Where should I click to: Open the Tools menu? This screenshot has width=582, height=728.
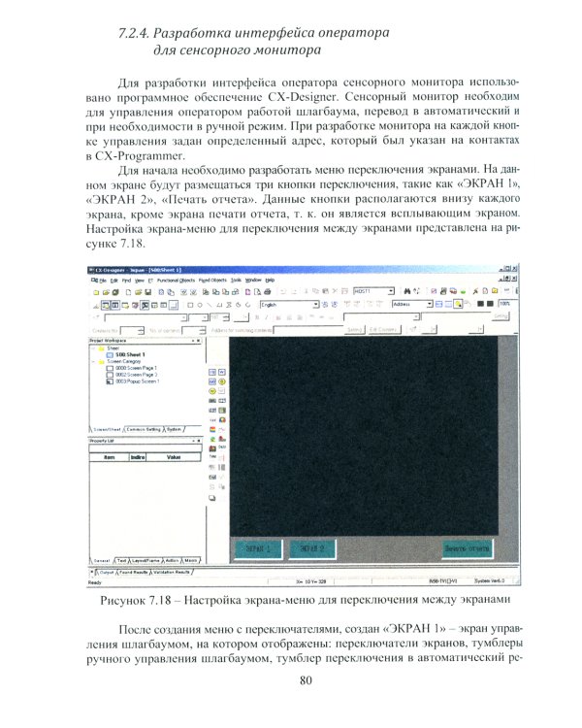click(x=237, y=281)
